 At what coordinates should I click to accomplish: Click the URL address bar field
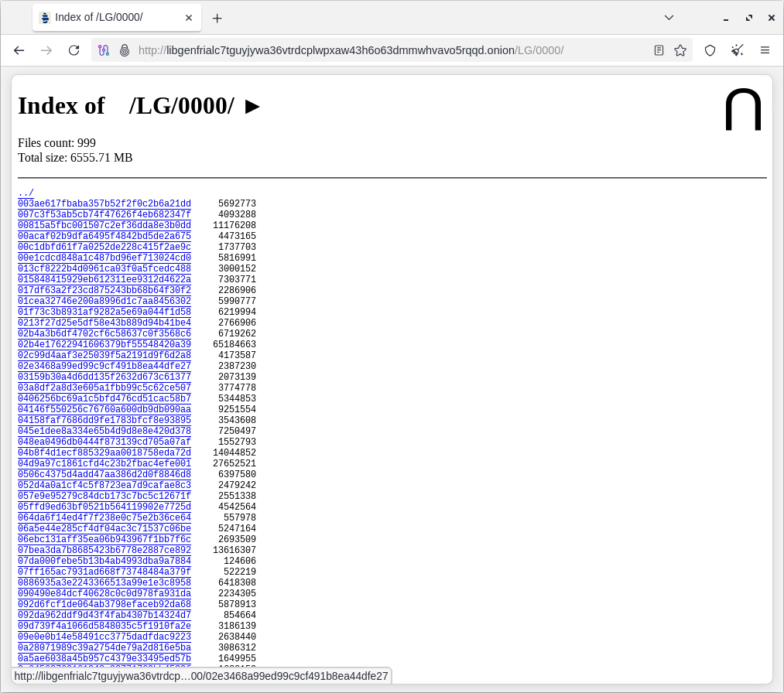pos(387,50)
